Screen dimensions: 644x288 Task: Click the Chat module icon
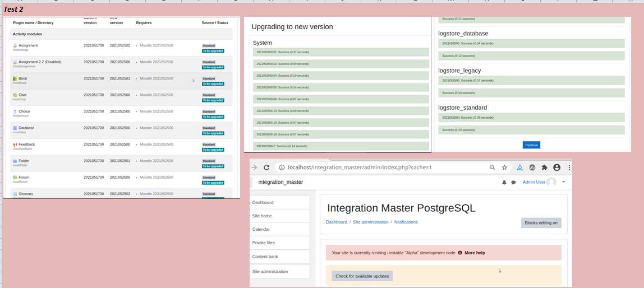pyautogui.click(x=15, y=95)
